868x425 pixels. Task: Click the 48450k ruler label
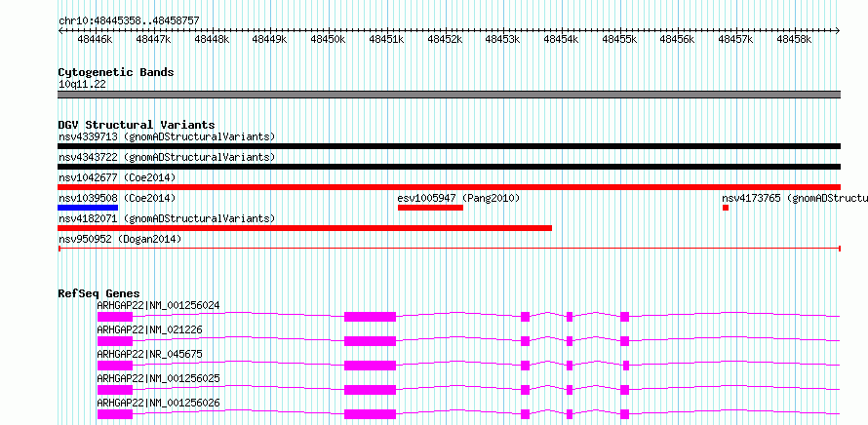coord(329,39)
